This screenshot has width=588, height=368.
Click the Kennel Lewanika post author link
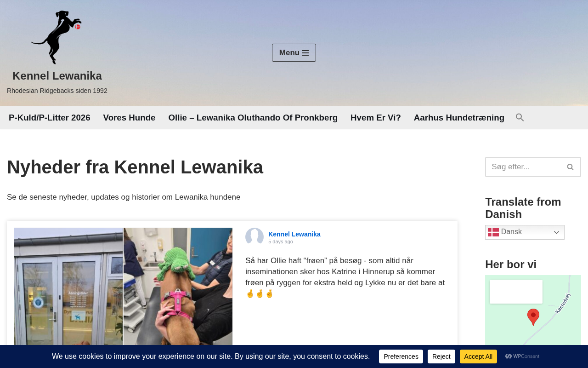tap(294, 234)
